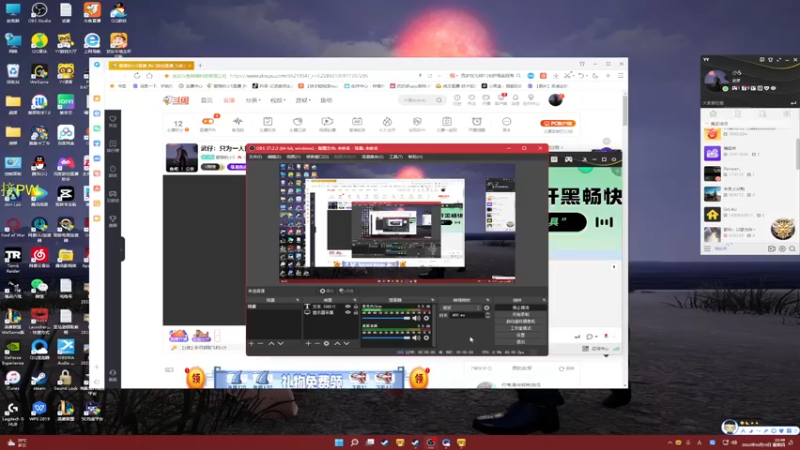
Task: Open Windows taskbar search
Action: coord(354,442)
